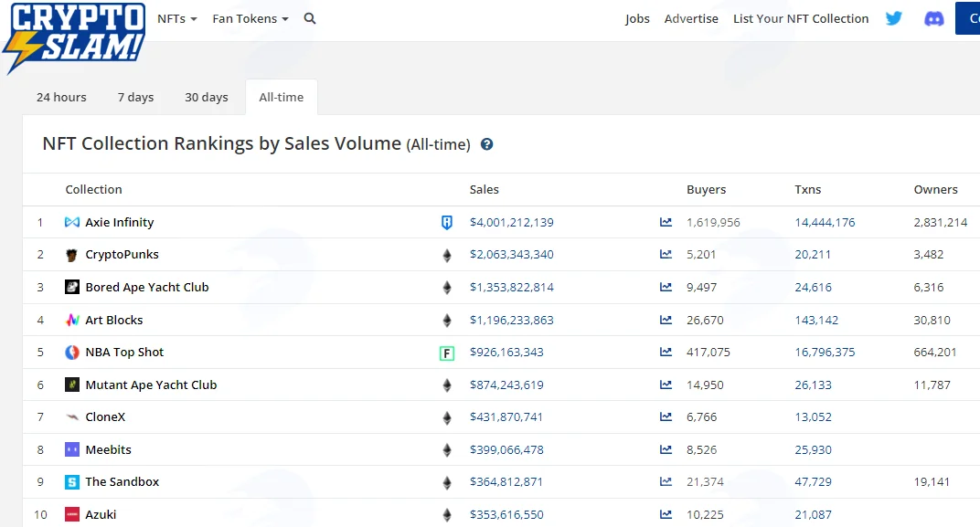Click the Collection column header
The height and width of the screenshot is (527, 980).
pos(93,189)
